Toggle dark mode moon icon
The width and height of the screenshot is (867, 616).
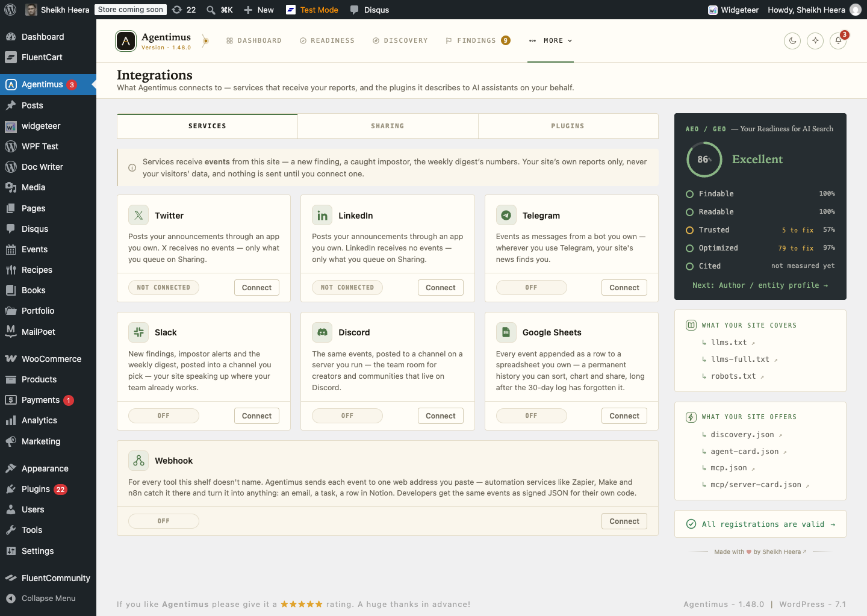coord(792,41)
